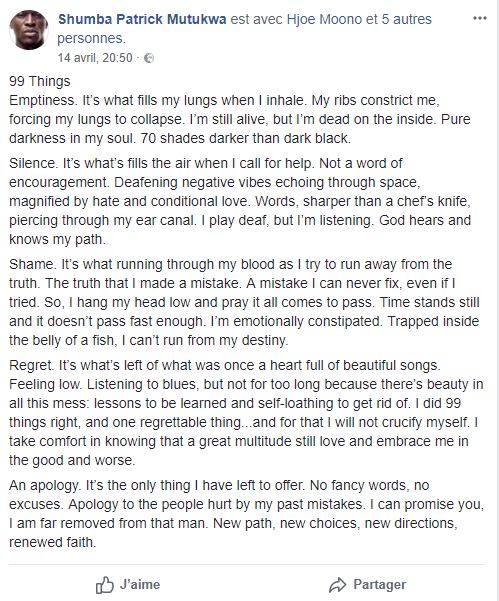Open Shumba Patrick Mutukwa's profile
This screenshot has height=601, width=499.
click(x=142, y=19)
